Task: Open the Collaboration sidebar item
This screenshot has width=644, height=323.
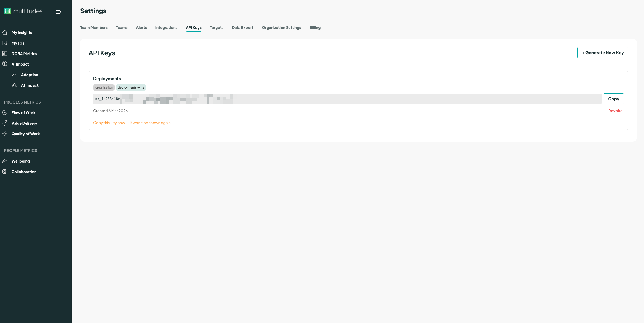Action: coord(24,172)
